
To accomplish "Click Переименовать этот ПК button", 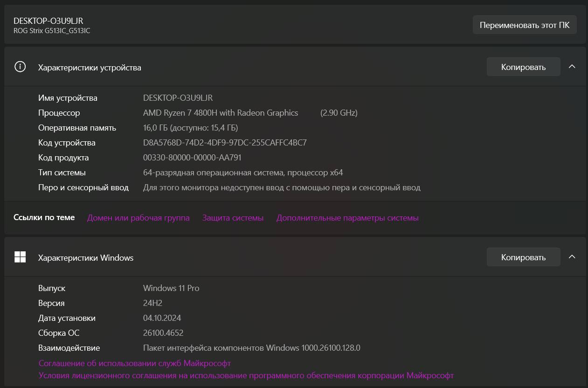I will coord(525,25).
